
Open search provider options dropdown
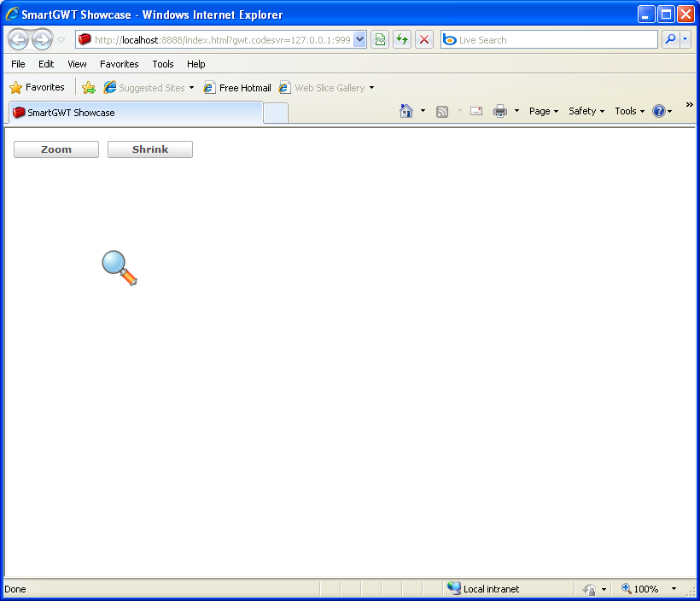point(685,40)
